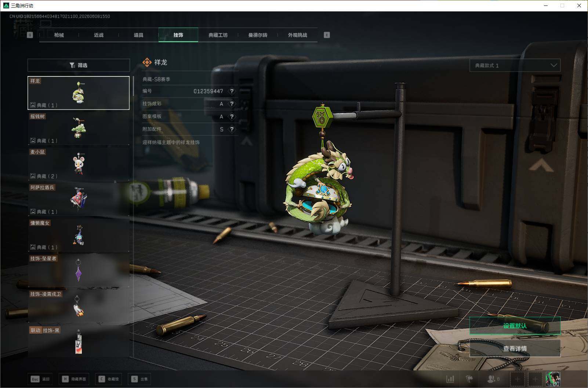Click the player avatar level 60
The image size is (588, 388).
click(553, 379)
